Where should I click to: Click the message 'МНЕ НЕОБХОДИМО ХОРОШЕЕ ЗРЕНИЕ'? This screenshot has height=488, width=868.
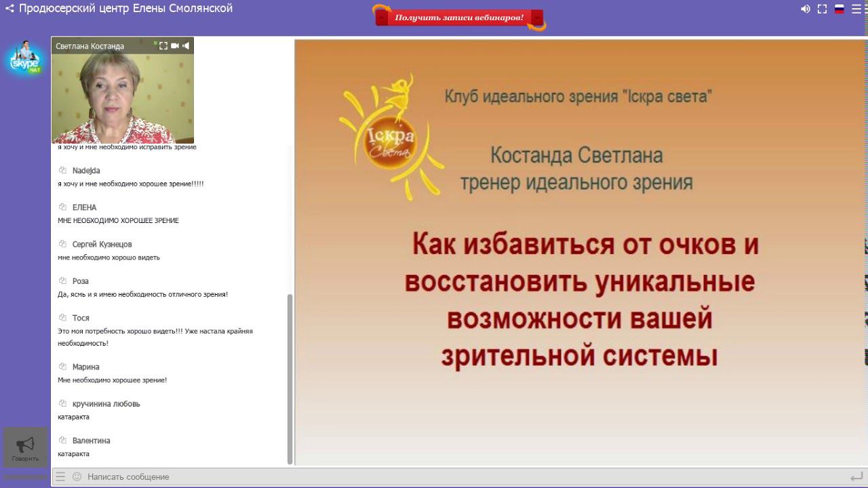point(119,221)
